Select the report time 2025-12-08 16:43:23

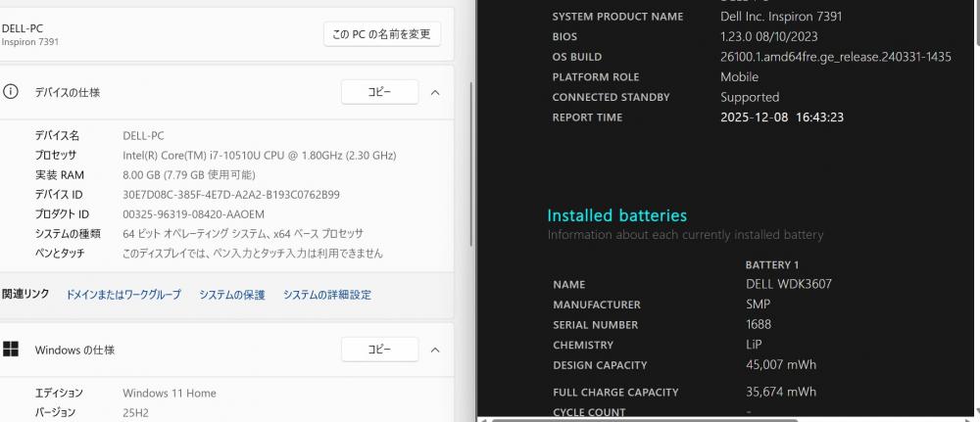click(x=782, y=117)
